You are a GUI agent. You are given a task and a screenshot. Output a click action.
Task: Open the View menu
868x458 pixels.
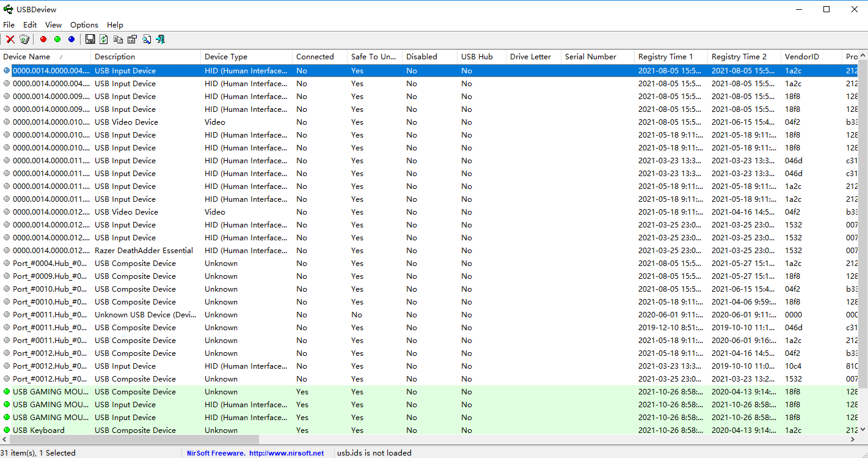pos(53,25)
